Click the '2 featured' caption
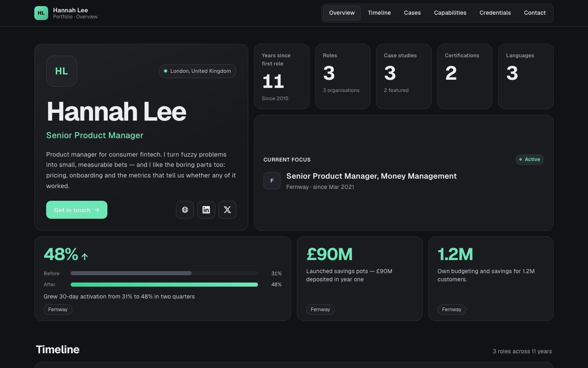Image resolution: width=588 pixels, height=368 pixels. coord(396,90)
